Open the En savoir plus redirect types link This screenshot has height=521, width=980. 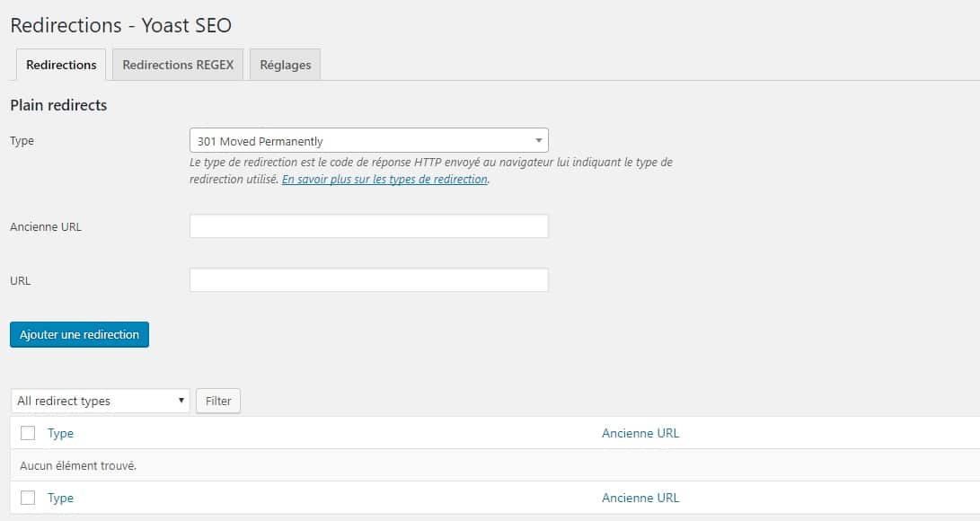(384, 179)
